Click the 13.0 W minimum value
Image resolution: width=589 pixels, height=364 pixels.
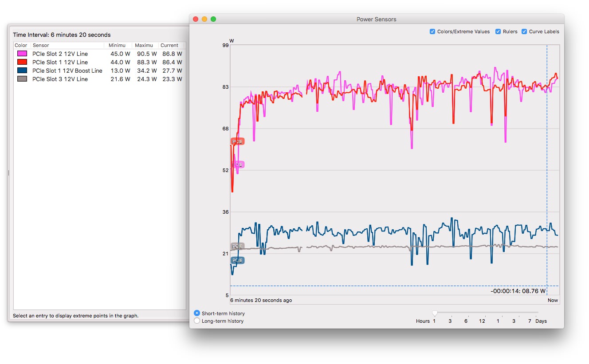pyautogui.click(x=120, y=70)
